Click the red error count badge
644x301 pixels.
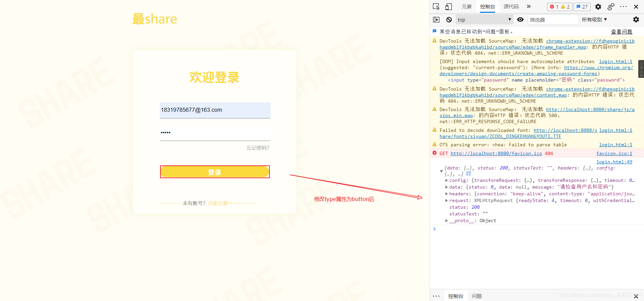pyautogui.click(x=554, y=7)
